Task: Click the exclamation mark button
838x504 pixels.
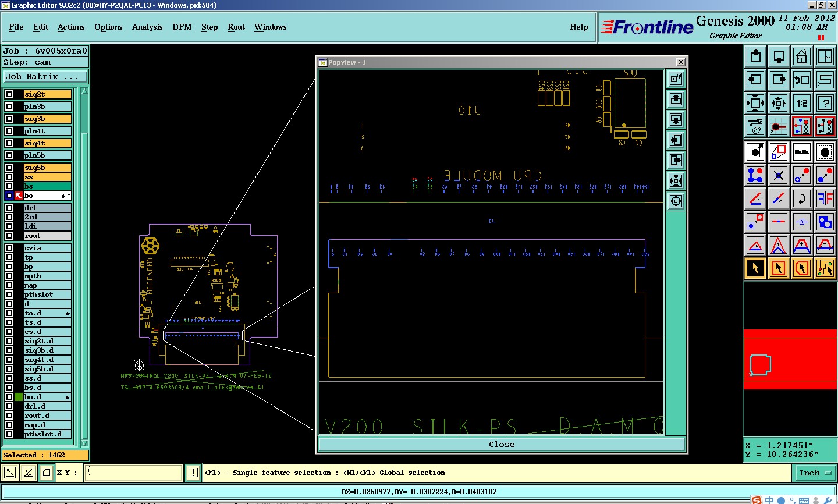Action: [193, 473]
